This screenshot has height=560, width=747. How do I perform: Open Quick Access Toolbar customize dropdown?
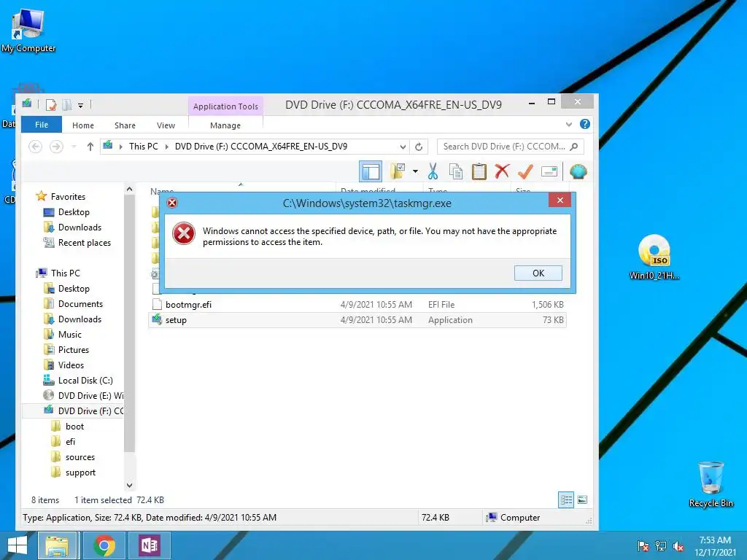[x=80, y=105]
